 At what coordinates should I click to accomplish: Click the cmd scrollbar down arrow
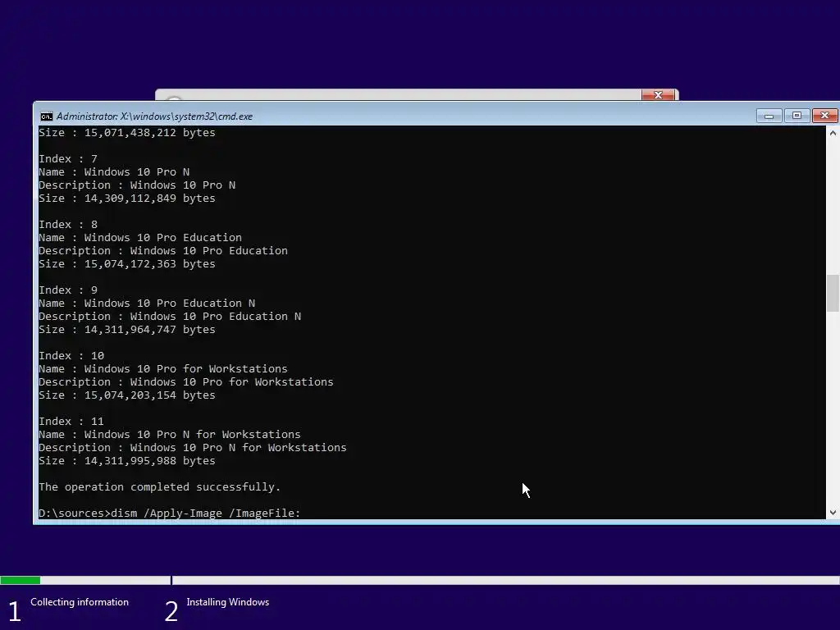point(833,513)
